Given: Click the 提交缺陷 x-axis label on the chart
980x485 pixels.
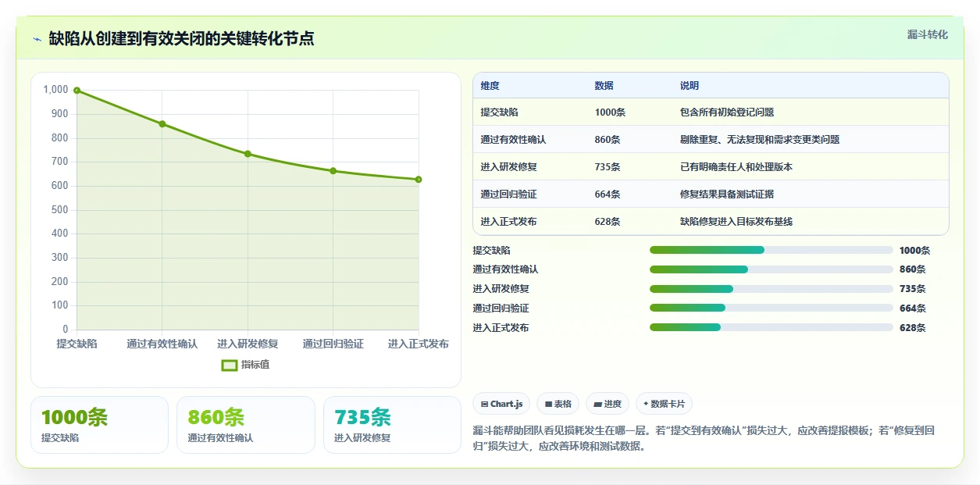Looking at the screenshot, I should tap(77, 344).
